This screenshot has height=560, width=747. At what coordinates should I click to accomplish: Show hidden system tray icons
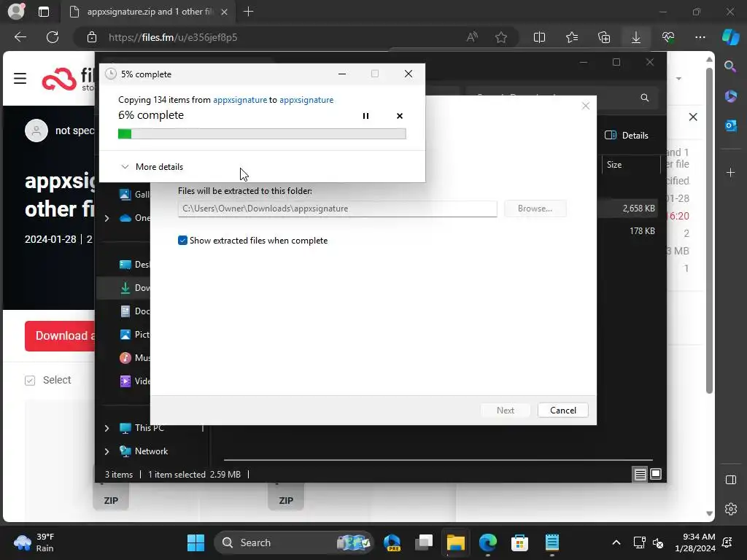pyautogui.click(x=616, y=542)
